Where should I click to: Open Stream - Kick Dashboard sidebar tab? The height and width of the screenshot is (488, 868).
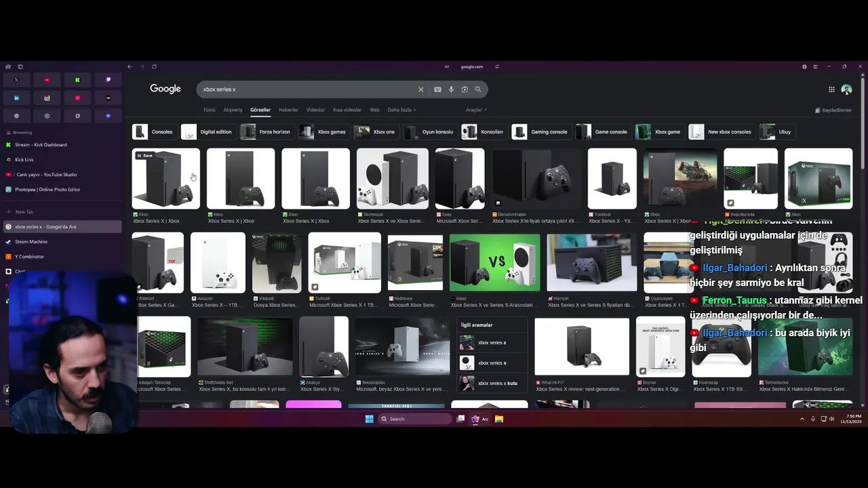click(x=62, y=144)
